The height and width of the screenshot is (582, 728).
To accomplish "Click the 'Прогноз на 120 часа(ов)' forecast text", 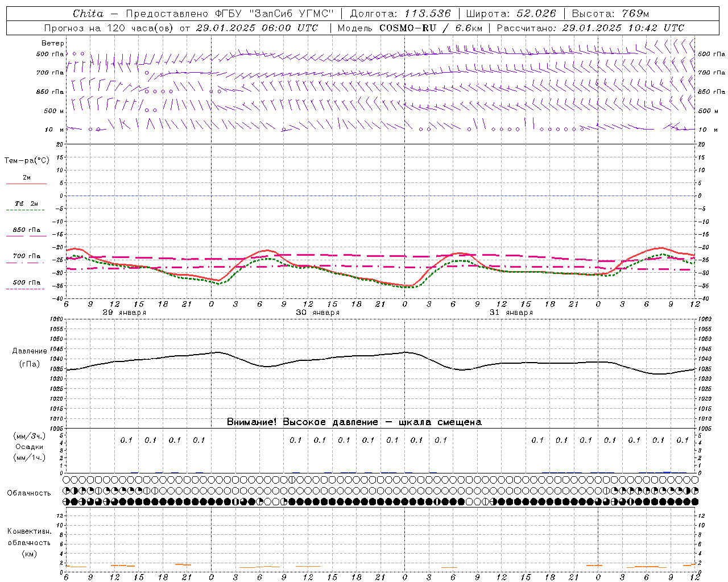I will point(109,28).
